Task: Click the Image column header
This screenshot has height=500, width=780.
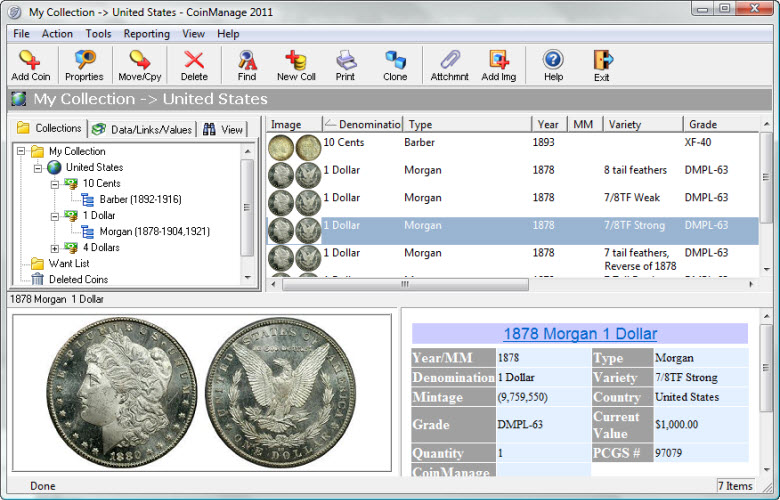Action: click(294, 124)
